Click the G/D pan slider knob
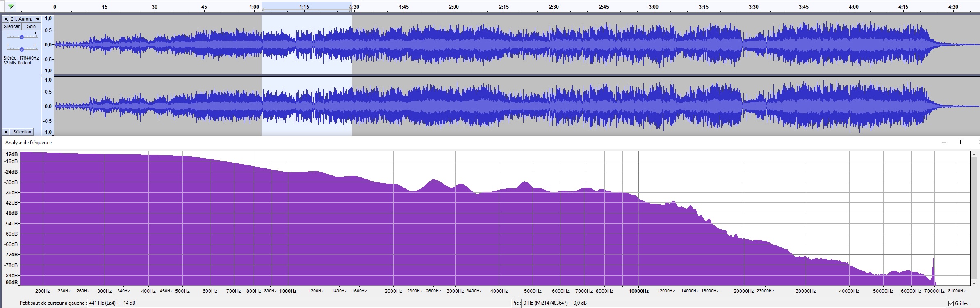 point(22,49)
